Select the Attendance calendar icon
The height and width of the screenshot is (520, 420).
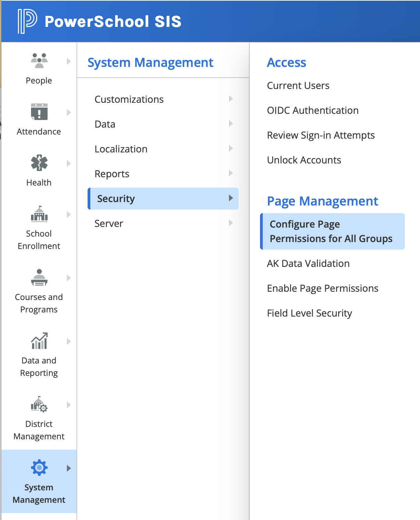point(39,111)
